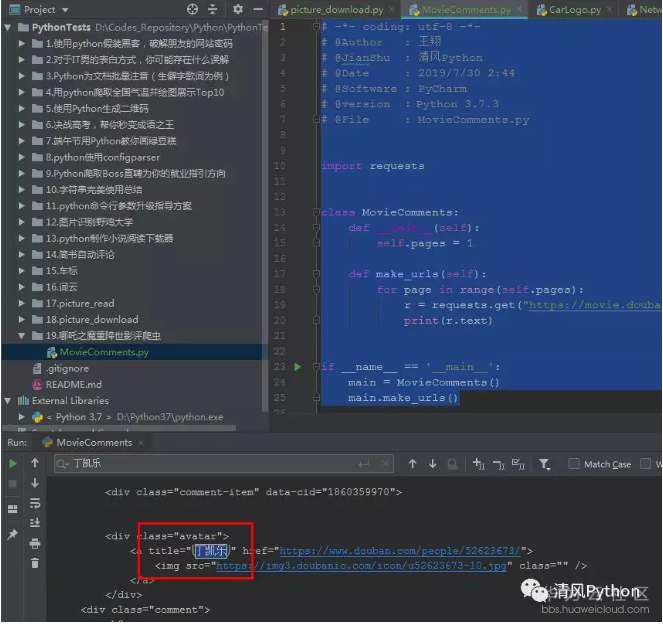Clear all console output with trash icon
The height and width of the screenshot is (624, 663).
(x=35, y=563)
